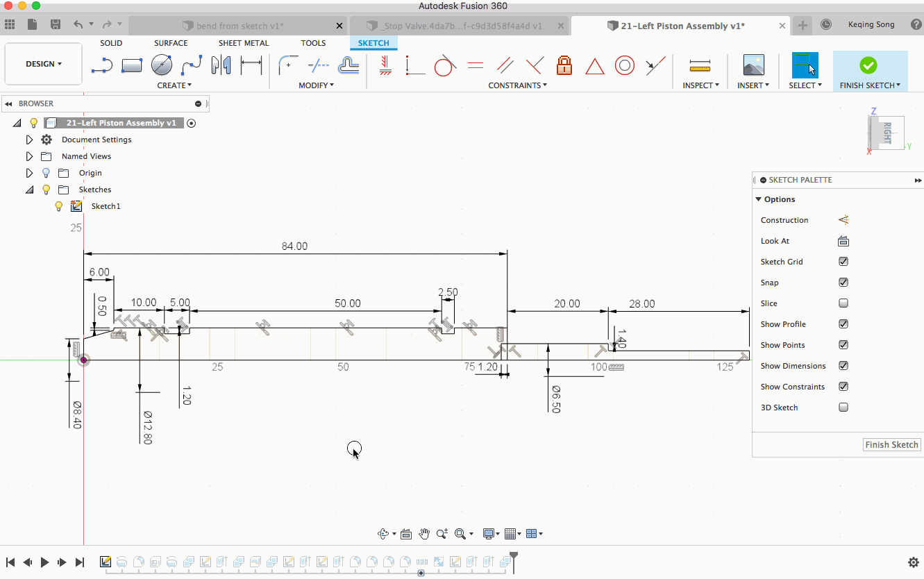The height and width of the screenshot is (579, 924).
Task: Turn on the 3D Sketch checkbox
Action: click(843, 408)
